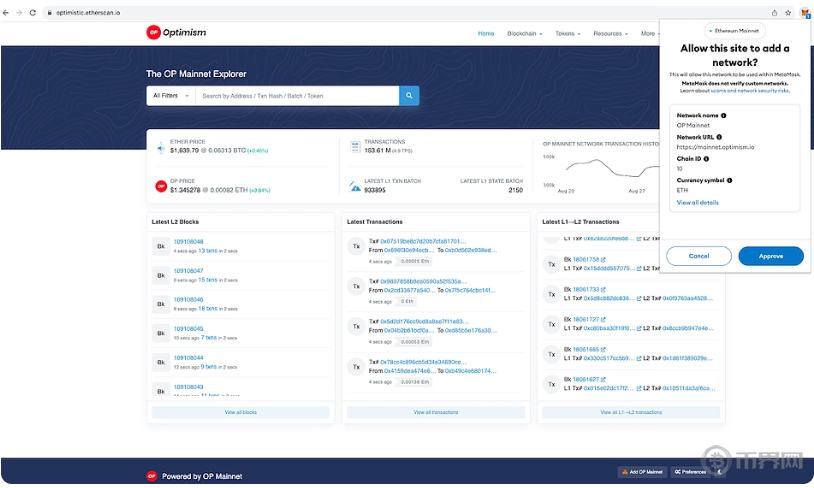The height and width of the screenshot is (488, 814).
Task: Cancel the add network request
Action: point(699,256)
